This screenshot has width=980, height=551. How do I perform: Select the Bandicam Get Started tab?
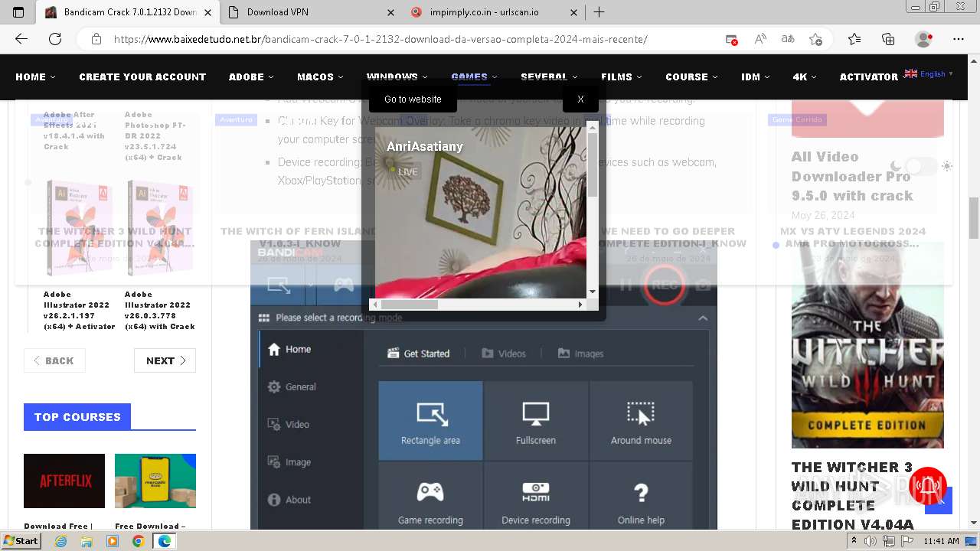(418, 354)
